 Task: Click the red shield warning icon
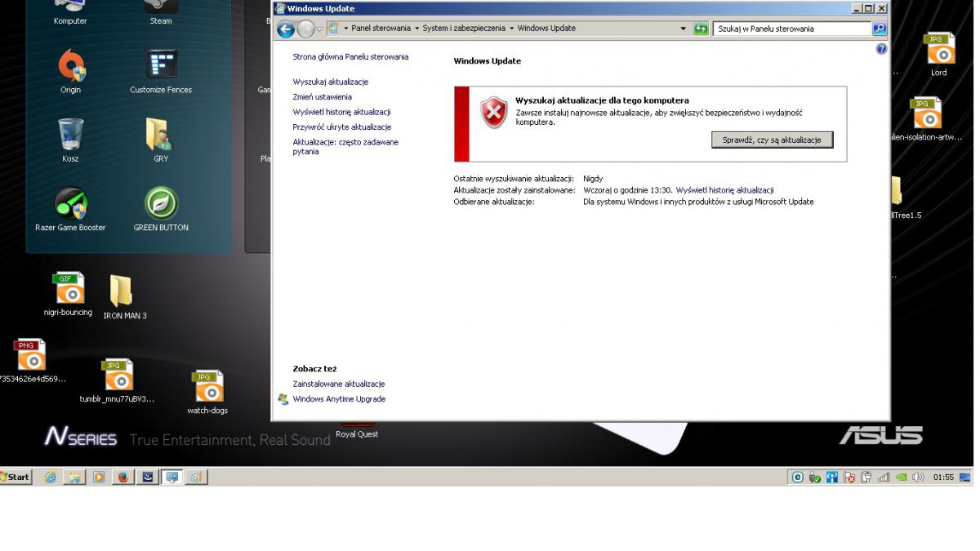[493, 112]
